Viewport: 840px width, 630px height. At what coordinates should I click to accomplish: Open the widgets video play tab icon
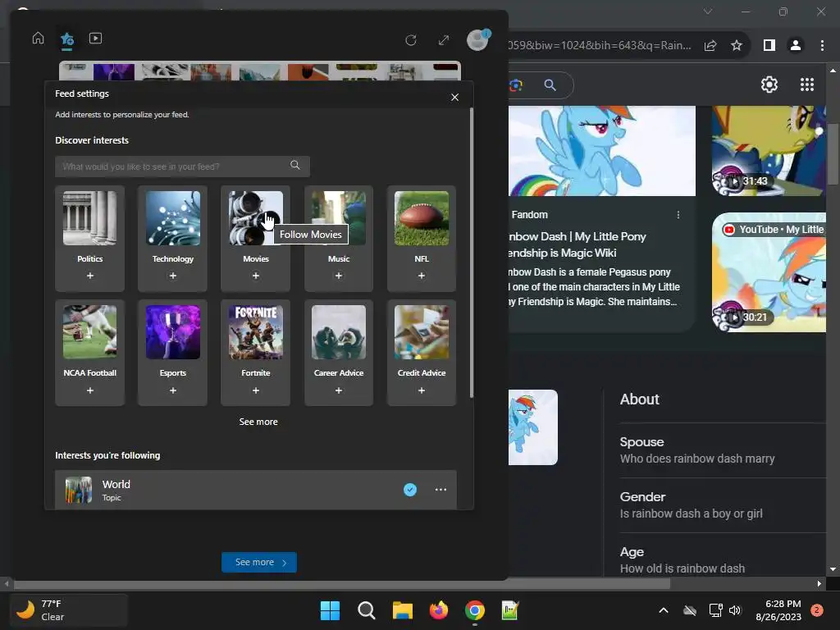(95, 39)
